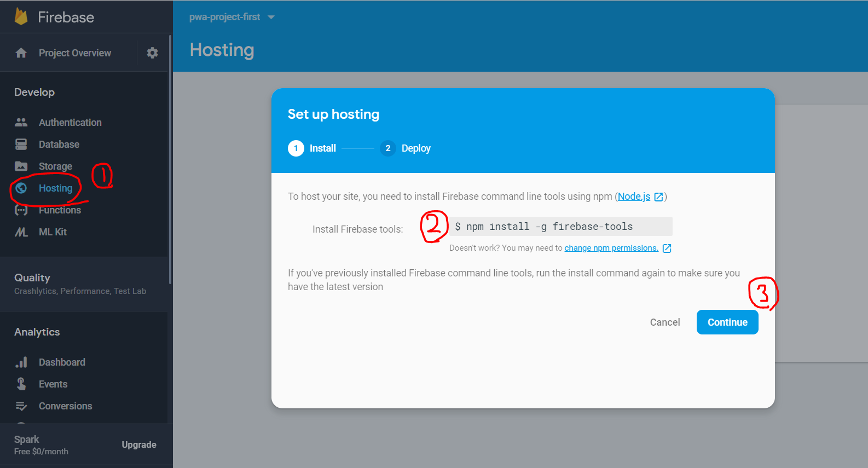Viewport: 868px width, 468px height.
Task: Click the Hosting page heading
Action: [222, 50]
